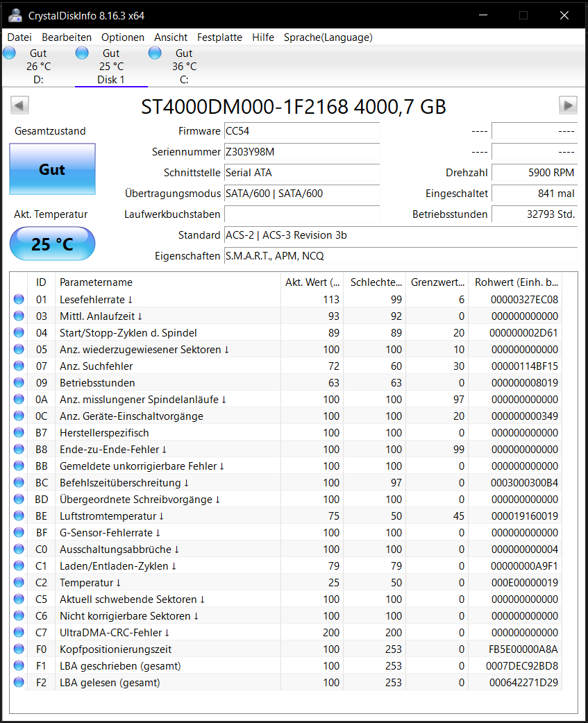Select the status orb for Disk 1

click(x=82, y=53)
